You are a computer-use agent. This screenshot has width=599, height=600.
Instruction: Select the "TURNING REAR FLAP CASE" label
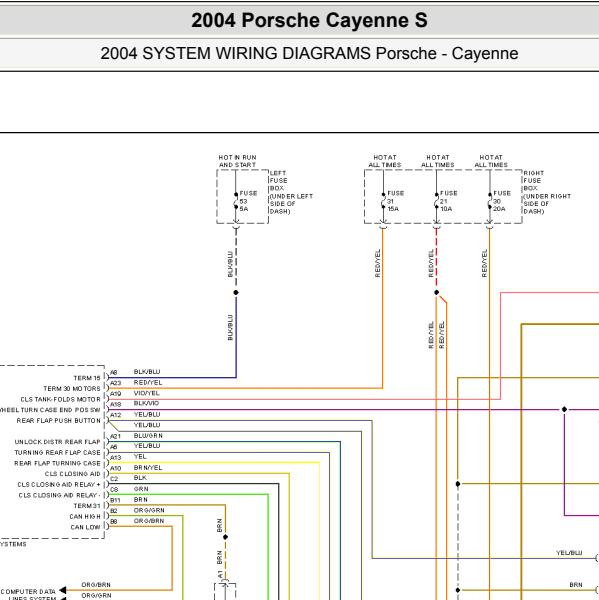click(57, 453)
